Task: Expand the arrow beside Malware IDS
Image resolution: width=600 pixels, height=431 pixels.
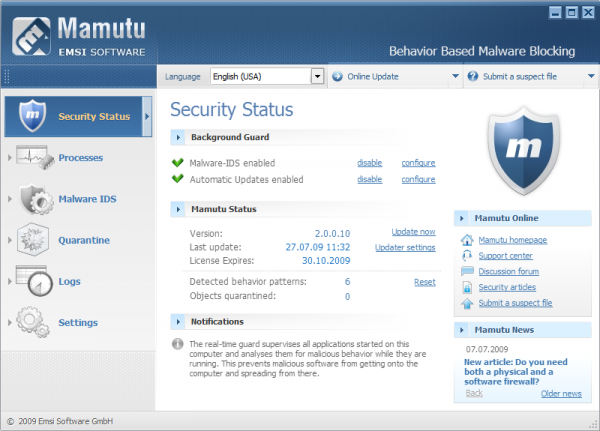Action: [x=10, y=199]
